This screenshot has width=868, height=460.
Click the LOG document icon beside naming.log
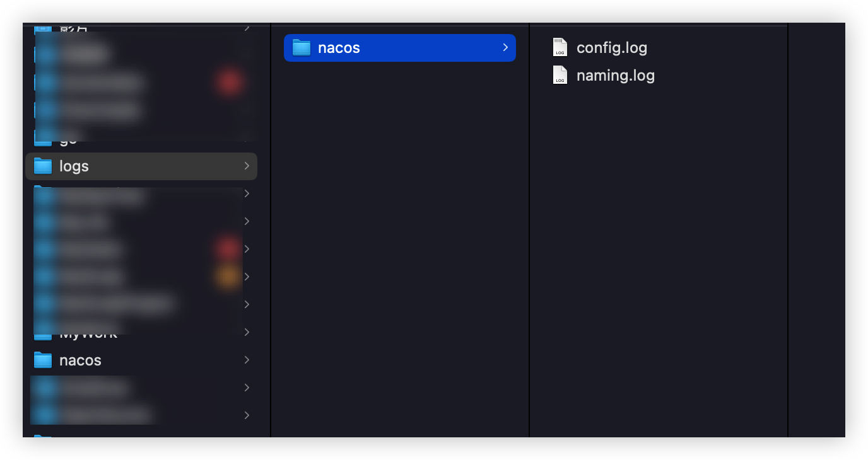pyautogui.click(x=560, y=74)
